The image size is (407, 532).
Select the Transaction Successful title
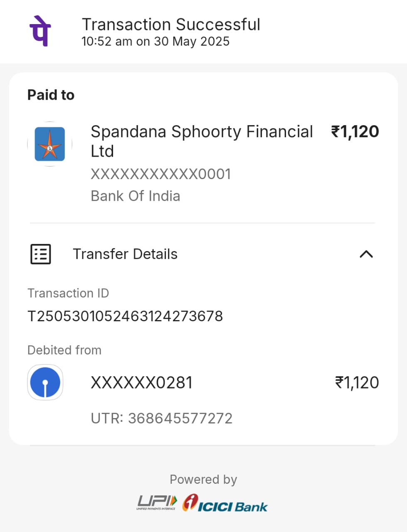[x=171, y=25]
